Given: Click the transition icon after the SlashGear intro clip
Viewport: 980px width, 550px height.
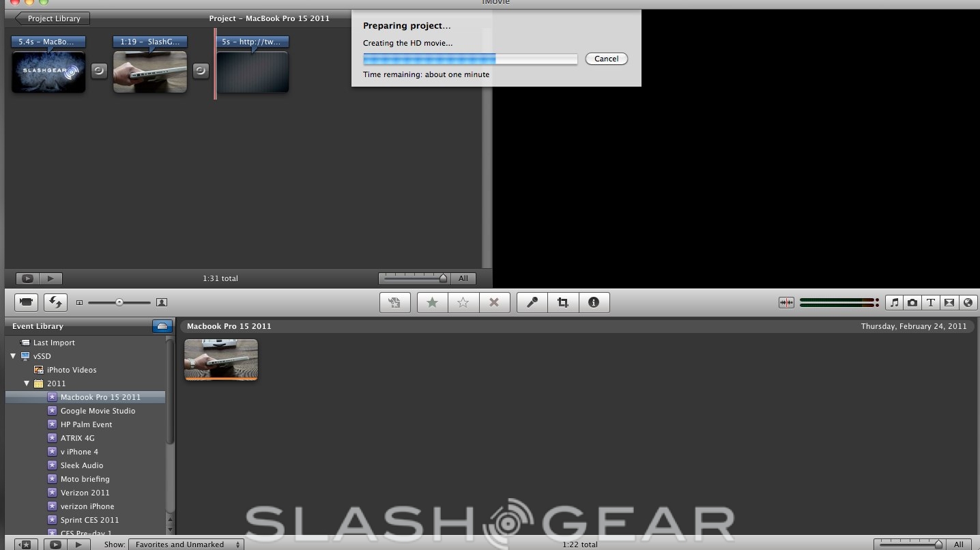Looking at the screenshot, I should pyautogui.click(x=99, y=71).
